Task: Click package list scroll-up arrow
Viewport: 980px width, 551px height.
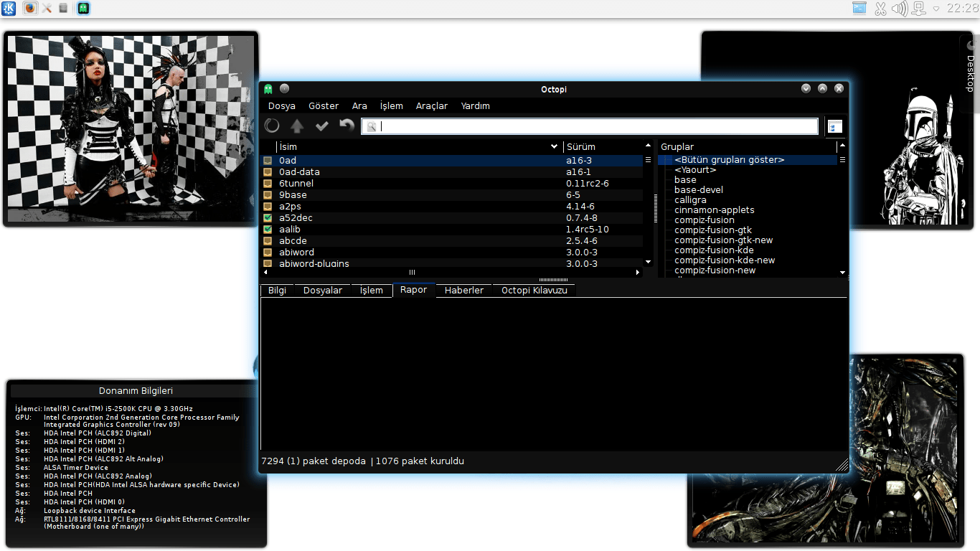Action: pyautogui.click(x=648, y=146)
